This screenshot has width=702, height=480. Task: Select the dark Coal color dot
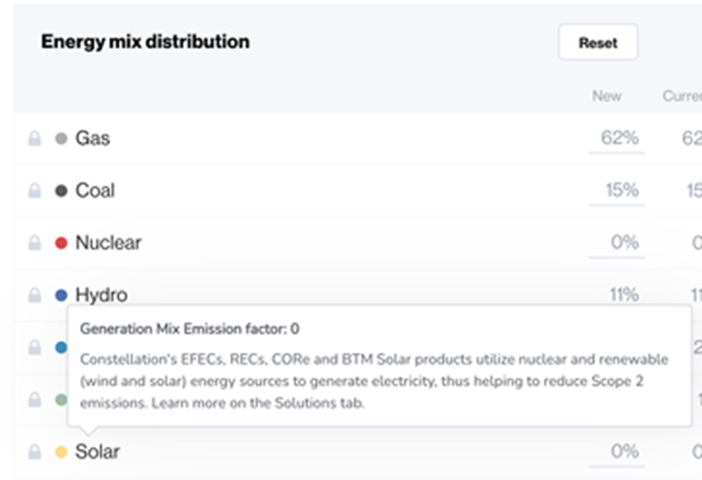point(61,191)
